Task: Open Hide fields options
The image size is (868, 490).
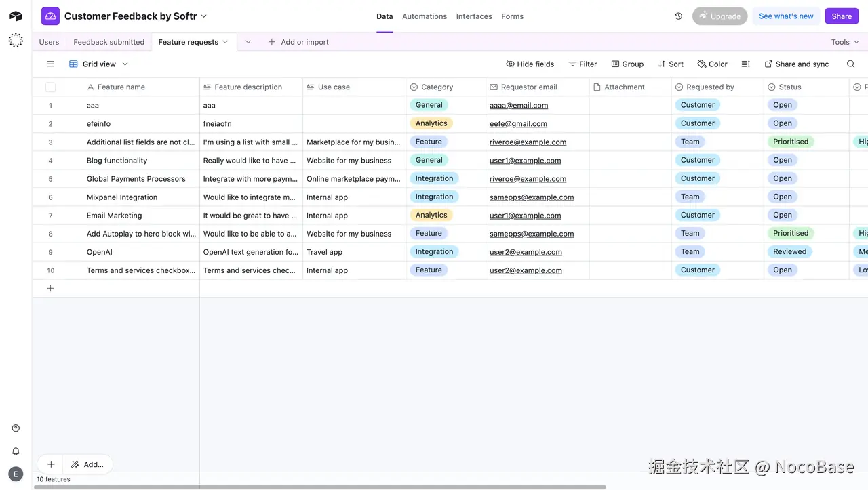Action: tap(530, 64)
